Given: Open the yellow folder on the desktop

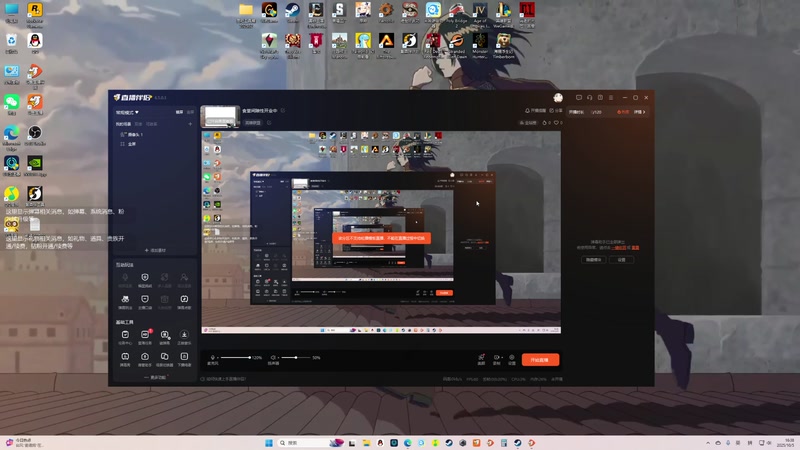Looking at the screenshot, I should 246,13.
